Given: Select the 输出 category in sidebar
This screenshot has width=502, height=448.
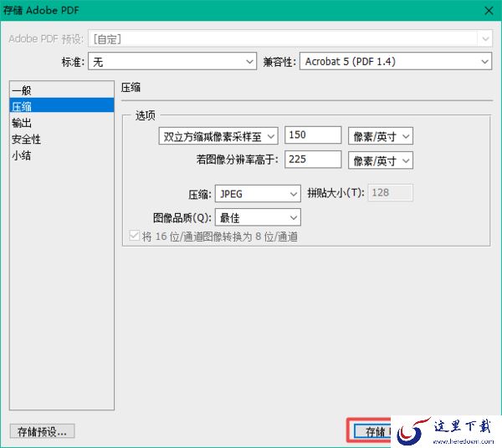Looking at the screenshot, I should click(62, 123).
